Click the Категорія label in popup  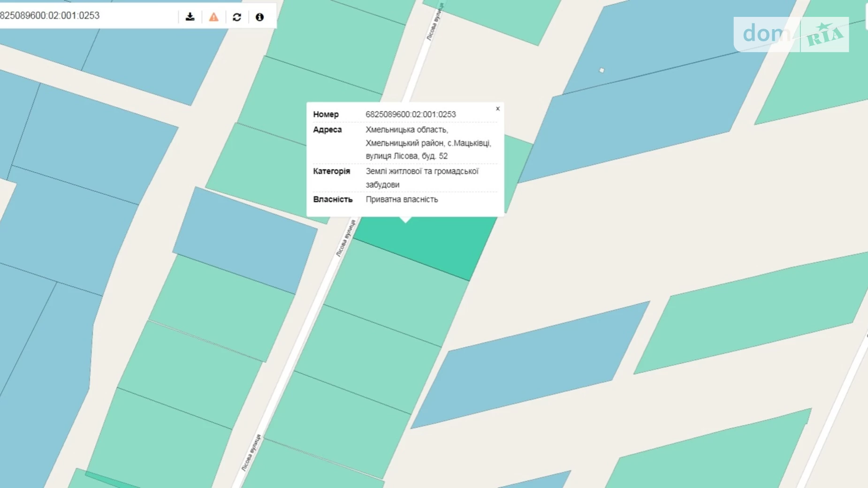[x=331, y=171]
